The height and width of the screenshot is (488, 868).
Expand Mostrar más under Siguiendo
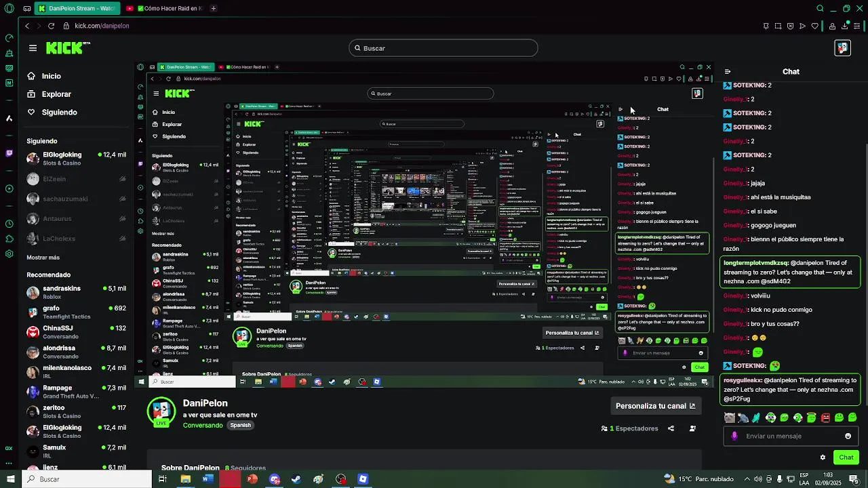coord(43,258)
